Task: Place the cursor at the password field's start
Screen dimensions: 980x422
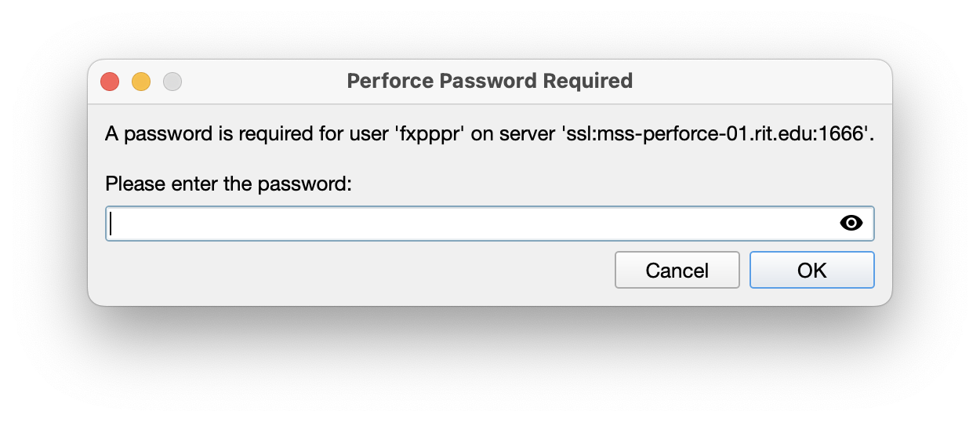Action: 112,224
